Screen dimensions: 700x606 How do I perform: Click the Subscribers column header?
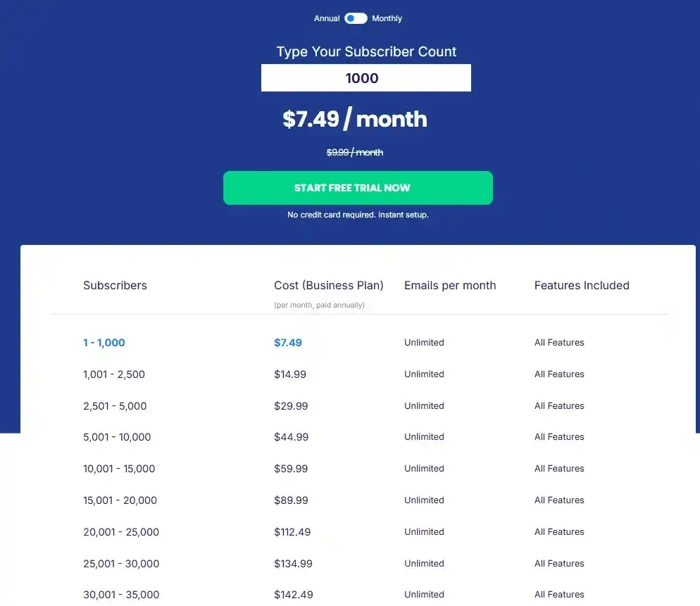click(115, 285)
